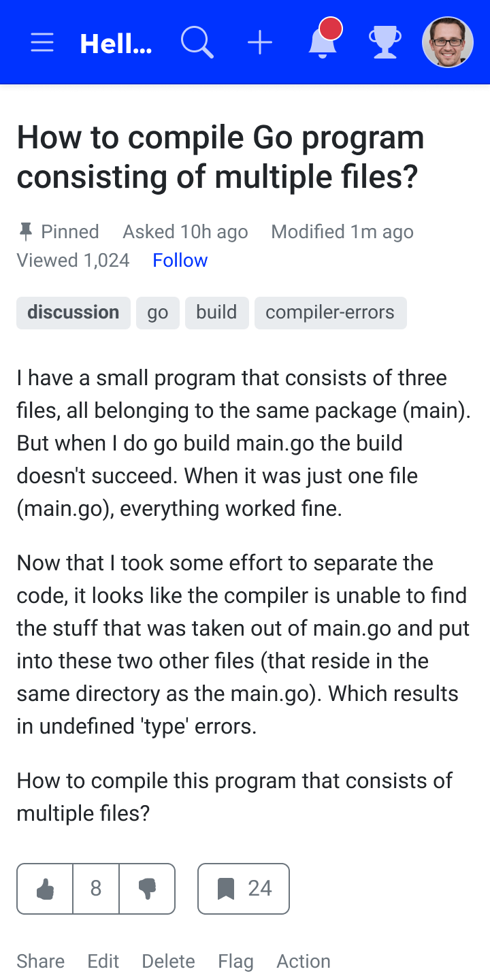The height and width of the screenshot is (980, 490).
Task: Select the go tag
Action: (158, 312)
